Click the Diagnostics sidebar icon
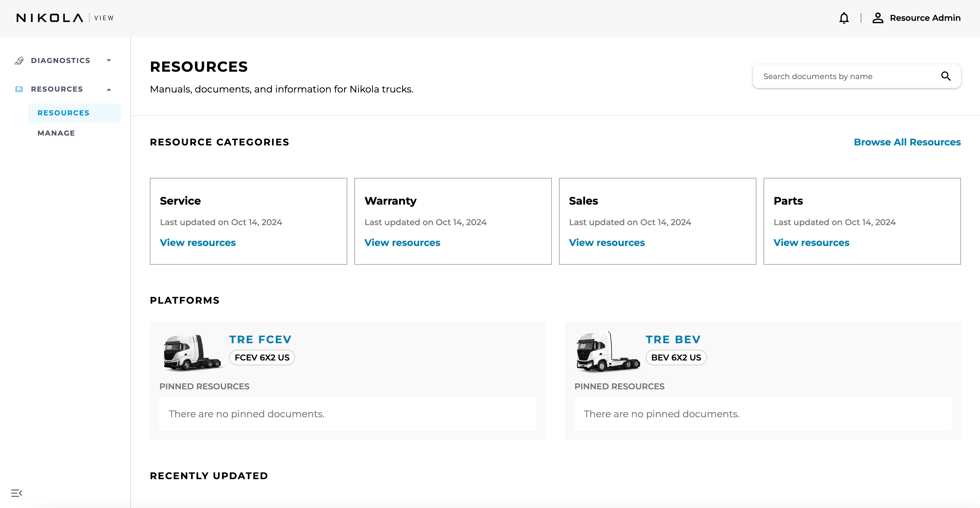Image resolution: width=980 pixels, height=508 pixels. click(19, 60)
